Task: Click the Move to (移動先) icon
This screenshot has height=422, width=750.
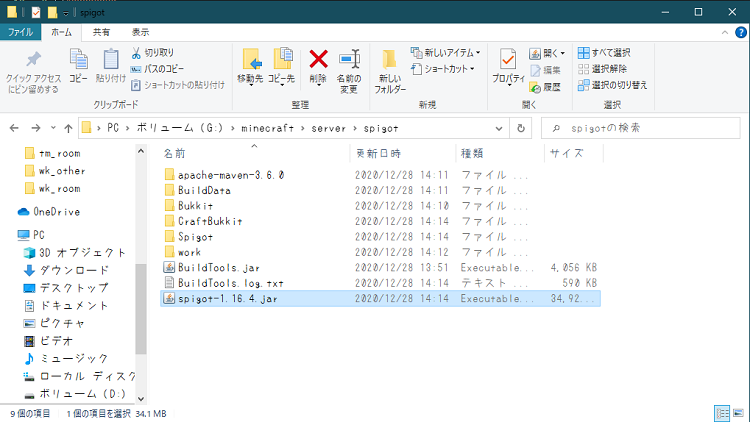Action: (x=251, y=64)
